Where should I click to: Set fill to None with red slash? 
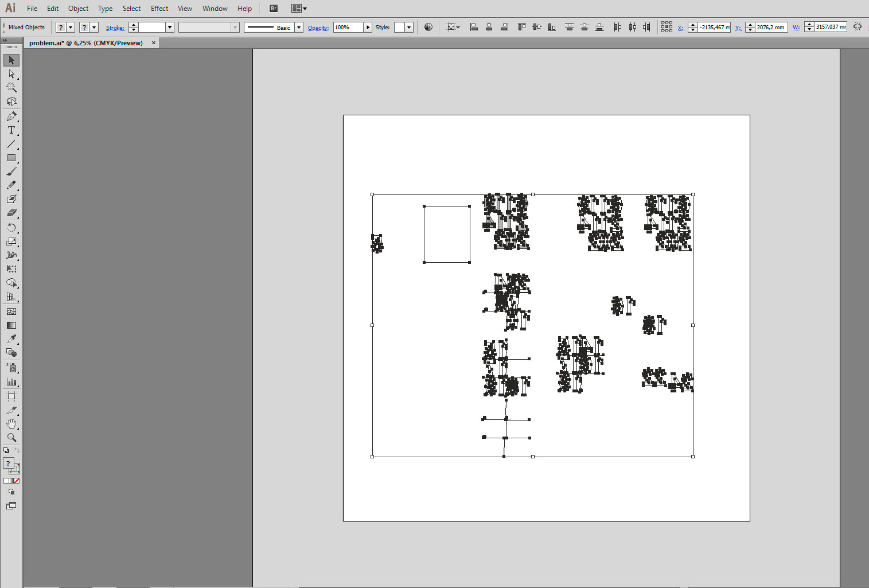click(x=17, y=481)
